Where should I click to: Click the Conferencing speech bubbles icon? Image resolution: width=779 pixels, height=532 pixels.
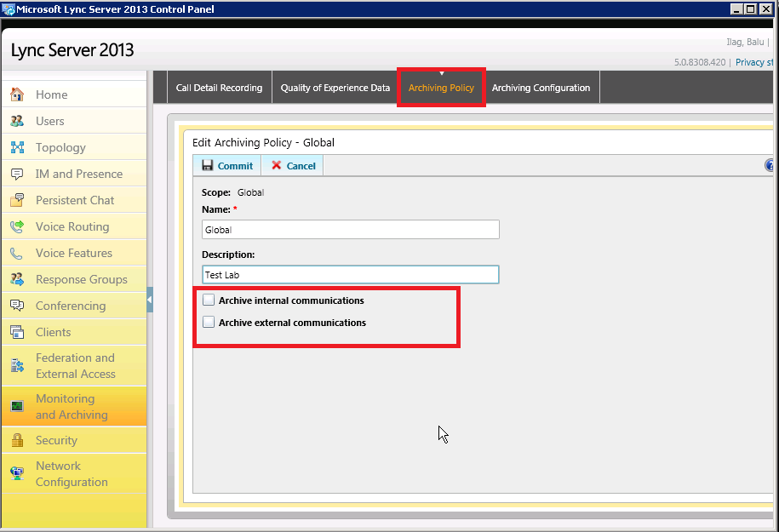17,306
